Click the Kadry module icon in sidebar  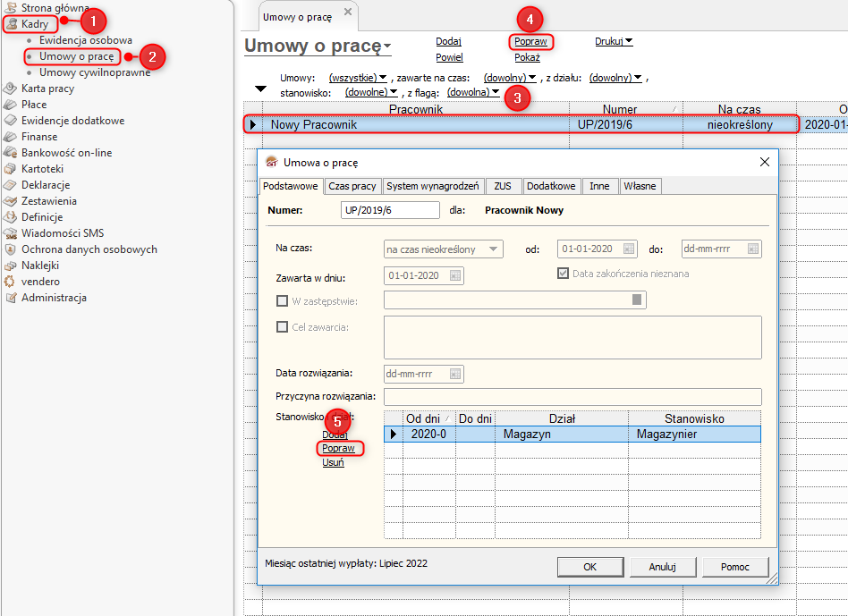(11, 24)
